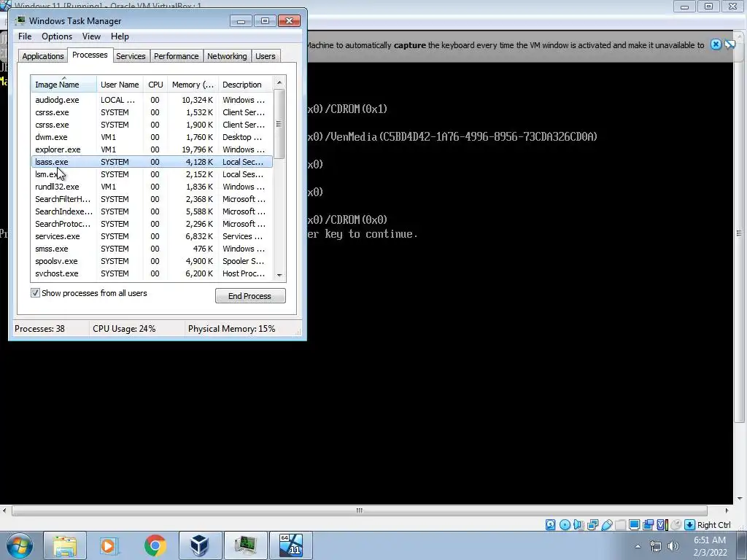Image resolution: width=747 pixels, height=560 pixels.
Task: Click the keyboard capture arrow icon beside Right Ctrl
Action: [x=689, y=525]
